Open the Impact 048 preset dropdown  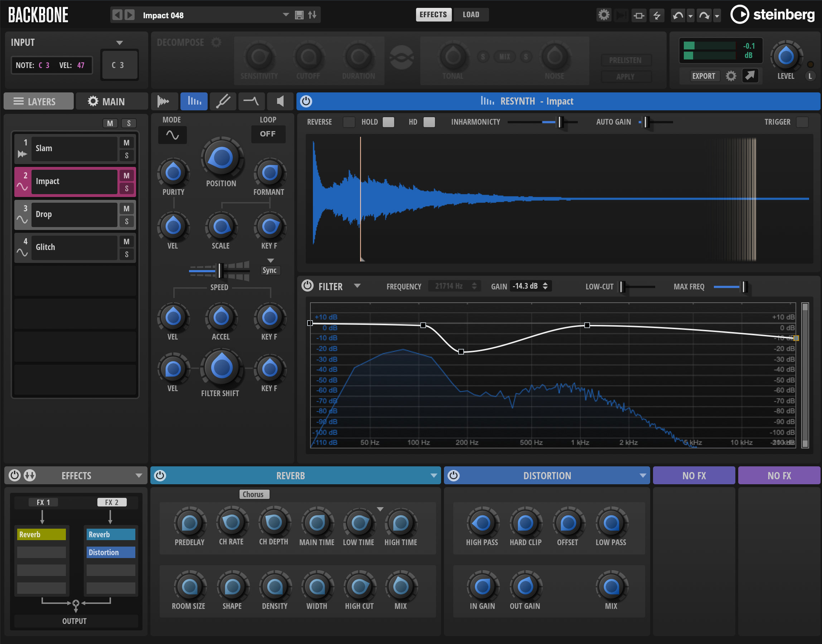pos(285,15)
